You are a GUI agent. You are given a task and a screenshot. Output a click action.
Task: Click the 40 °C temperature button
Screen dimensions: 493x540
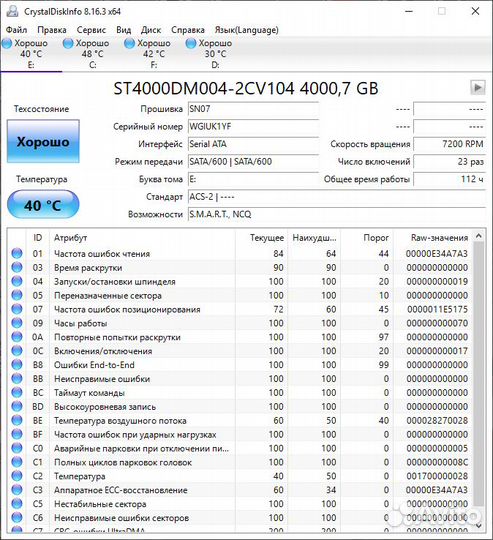click(43, 205)
